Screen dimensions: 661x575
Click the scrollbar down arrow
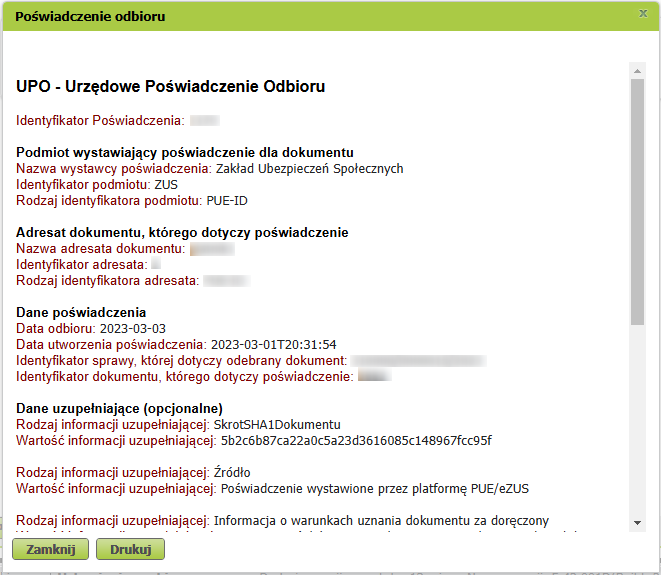click(637, 523)
